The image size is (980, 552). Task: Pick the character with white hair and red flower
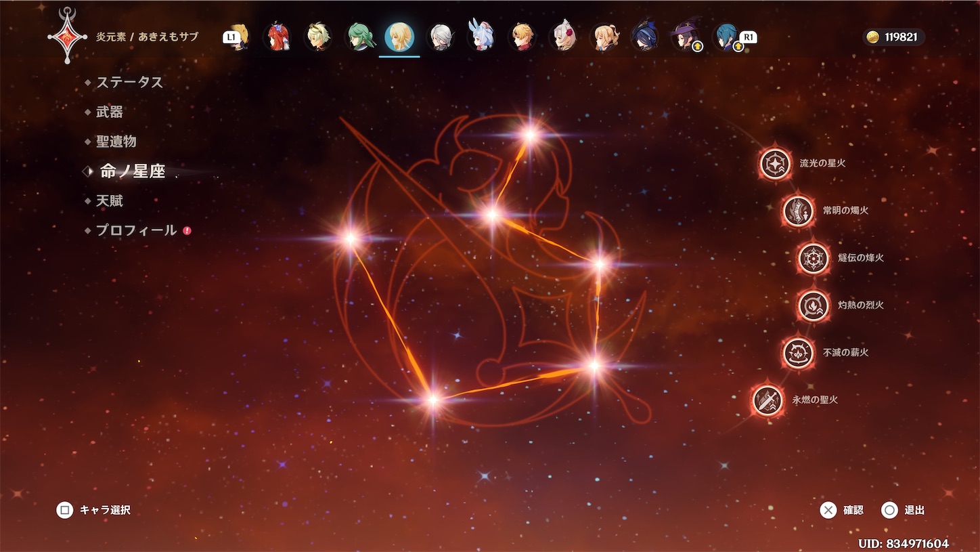pyautogui.click(x=563, y=37)
